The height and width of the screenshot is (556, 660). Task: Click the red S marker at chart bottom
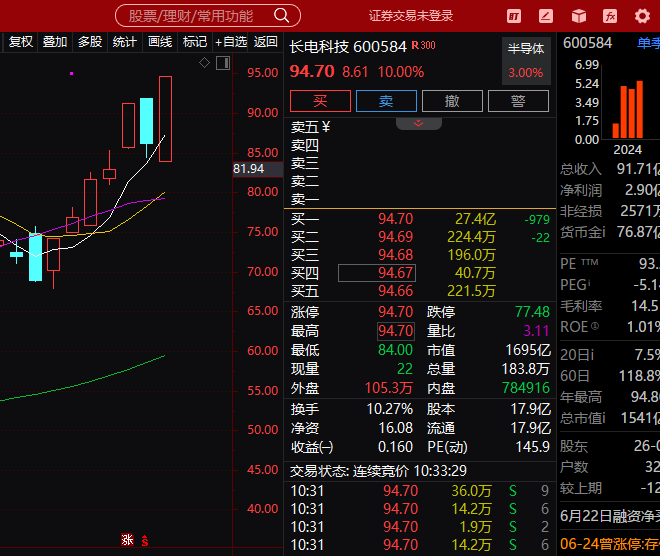145,540
